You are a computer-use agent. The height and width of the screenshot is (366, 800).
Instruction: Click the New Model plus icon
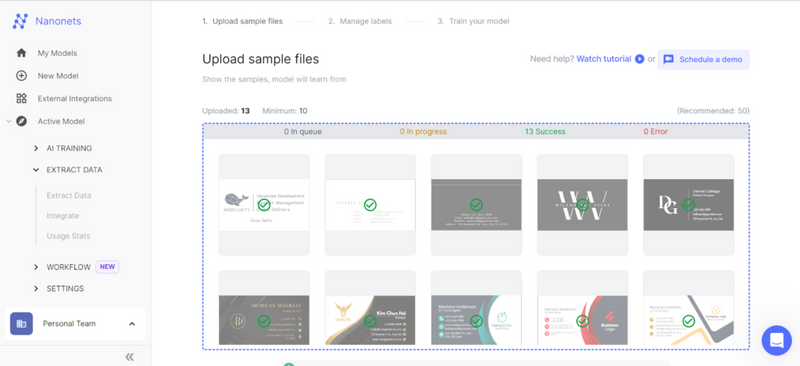[x=21, y=76]
